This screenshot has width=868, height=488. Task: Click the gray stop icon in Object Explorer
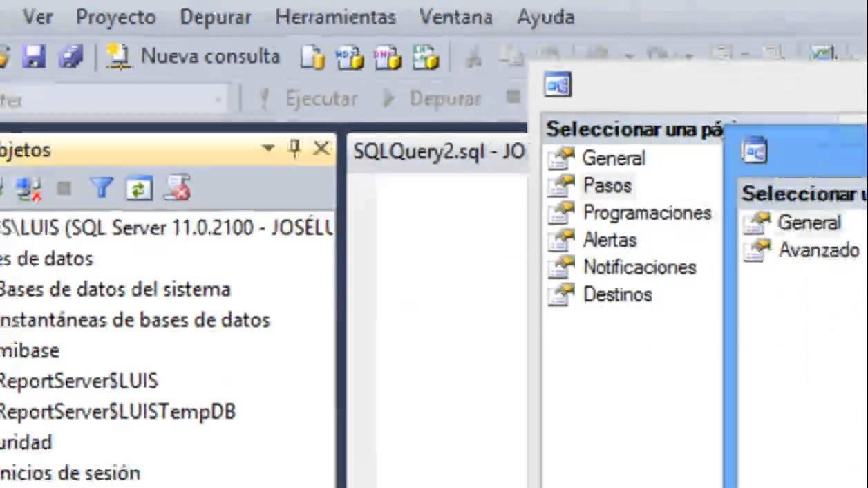coord(64,189)
